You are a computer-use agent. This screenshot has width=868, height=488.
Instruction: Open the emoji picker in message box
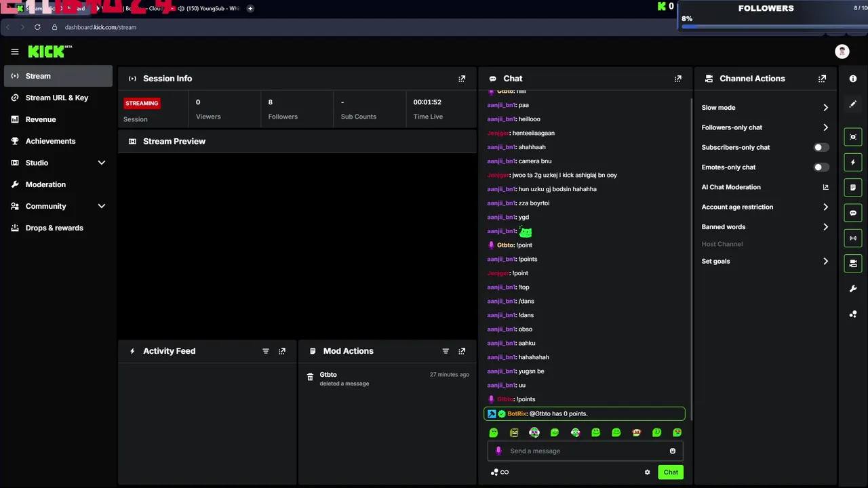673,451
